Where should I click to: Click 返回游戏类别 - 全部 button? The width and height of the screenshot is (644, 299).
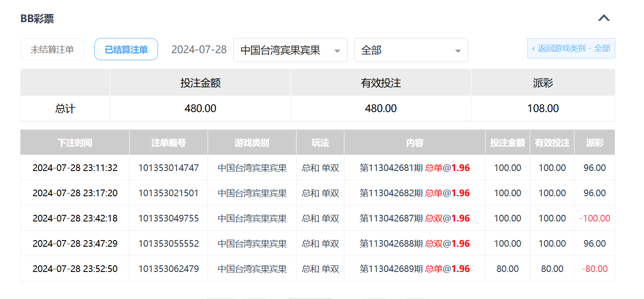tap(571, 48)
